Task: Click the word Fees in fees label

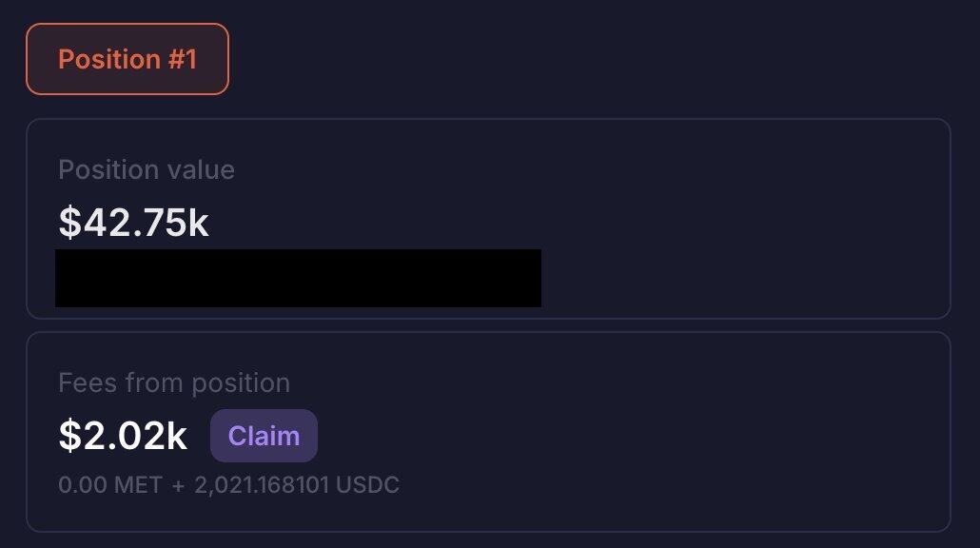Action: (81, 383)
